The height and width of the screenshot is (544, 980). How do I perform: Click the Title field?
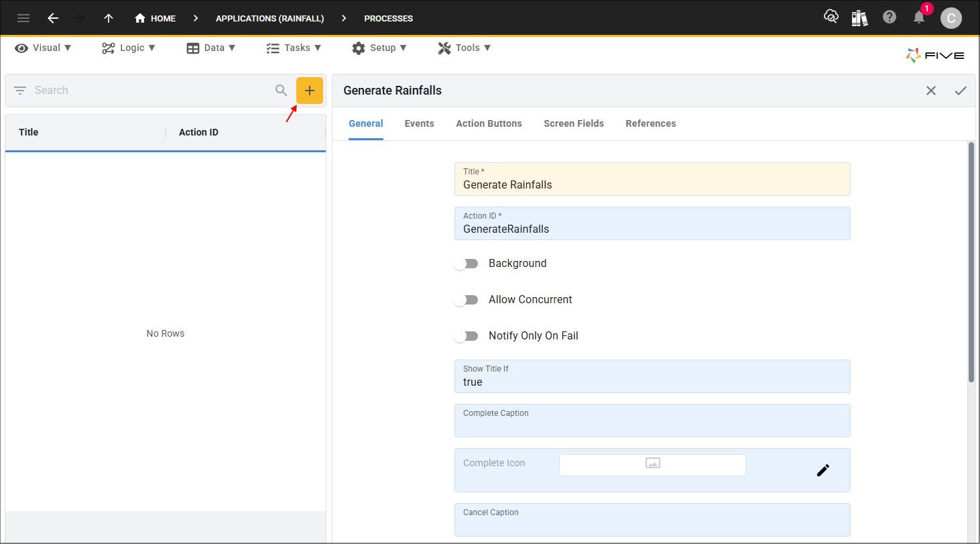tap(652, 179)
